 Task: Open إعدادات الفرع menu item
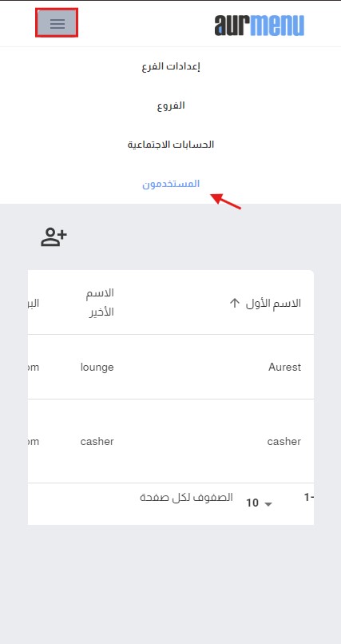pos(171,66)
